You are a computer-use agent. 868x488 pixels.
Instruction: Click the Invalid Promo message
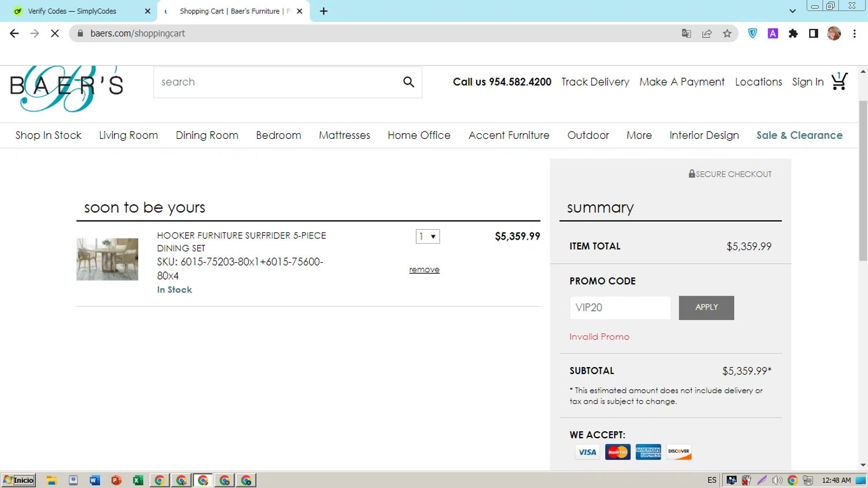tap(599, 337)
